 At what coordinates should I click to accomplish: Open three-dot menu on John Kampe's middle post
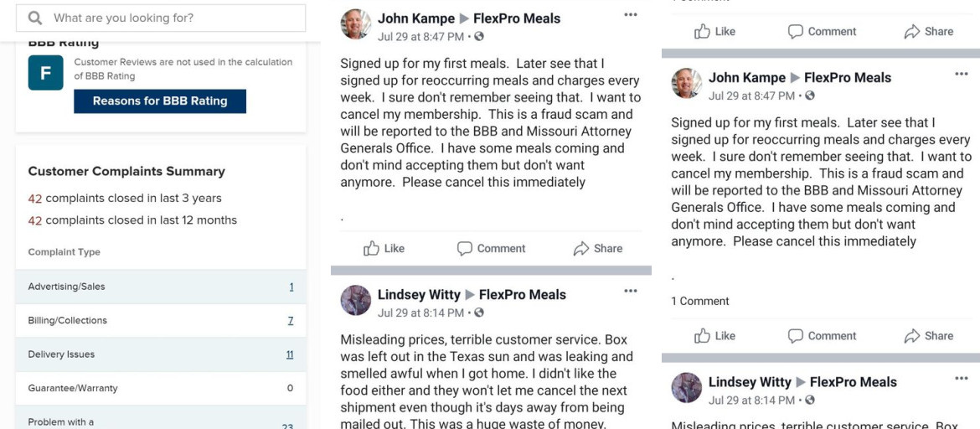(631, 14)
